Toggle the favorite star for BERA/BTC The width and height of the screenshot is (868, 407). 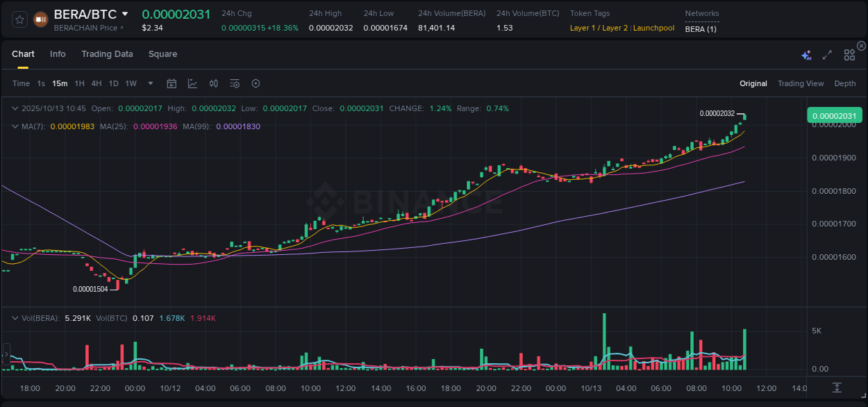[19, 19]
